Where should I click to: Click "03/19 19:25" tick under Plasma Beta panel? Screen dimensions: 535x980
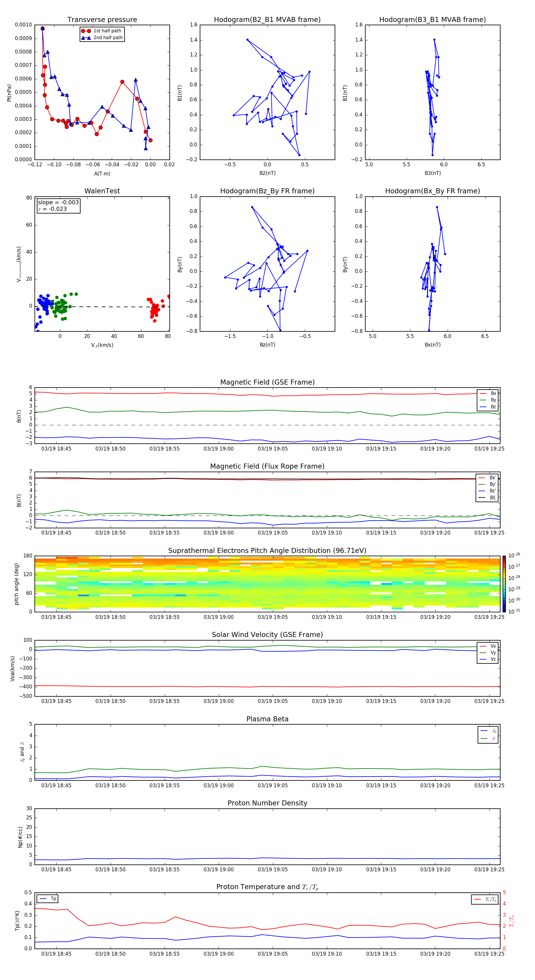pyautogui.click(x=489, y=785)
